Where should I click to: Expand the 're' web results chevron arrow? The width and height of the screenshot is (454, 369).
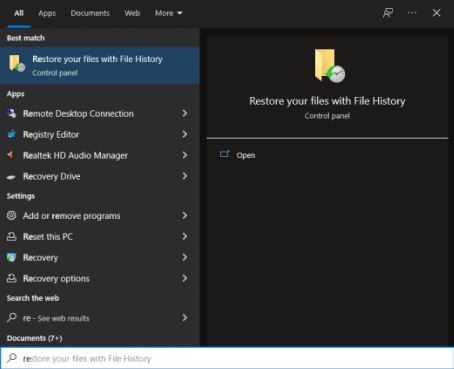click(x=185, y=318)
